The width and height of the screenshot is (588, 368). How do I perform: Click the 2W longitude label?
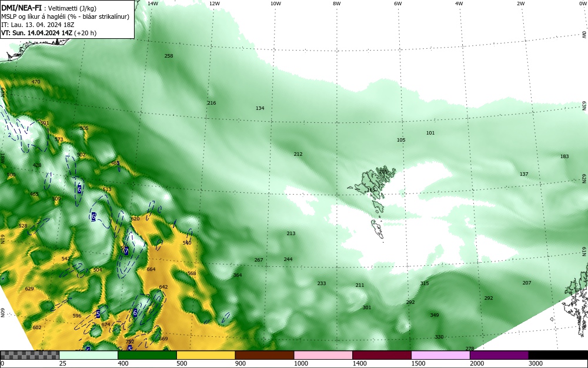click(x=520, y=4)
